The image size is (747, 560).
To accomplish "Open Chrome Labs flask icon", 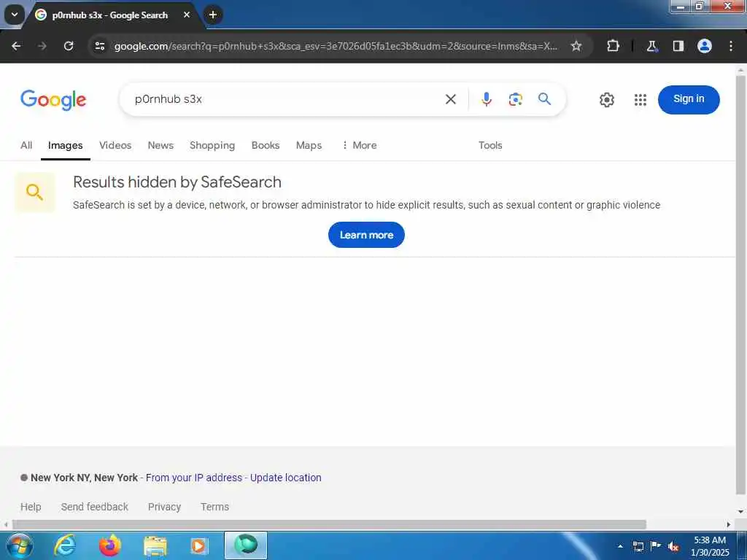I will pos(651,46).
